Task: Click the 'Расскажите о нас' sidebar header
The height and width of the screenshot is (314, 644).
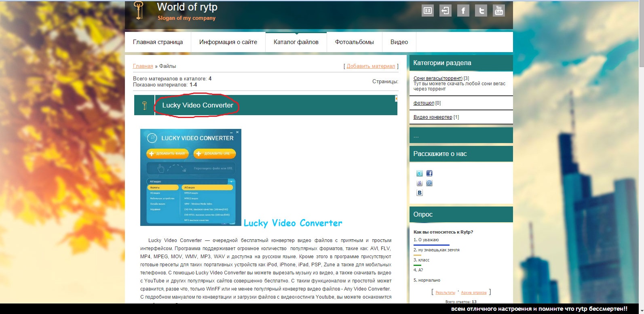Action: [461, 154]
